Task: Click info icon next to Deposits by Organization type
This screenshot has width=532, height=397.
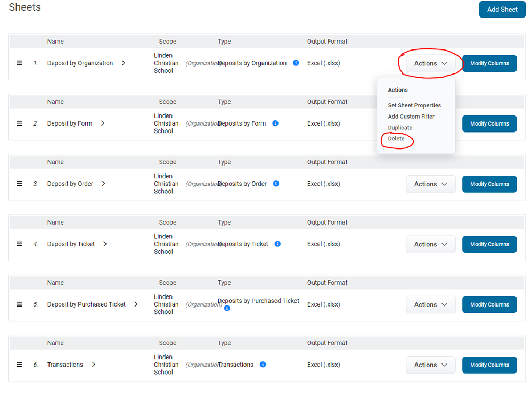Action: click(x=296, y=63)
